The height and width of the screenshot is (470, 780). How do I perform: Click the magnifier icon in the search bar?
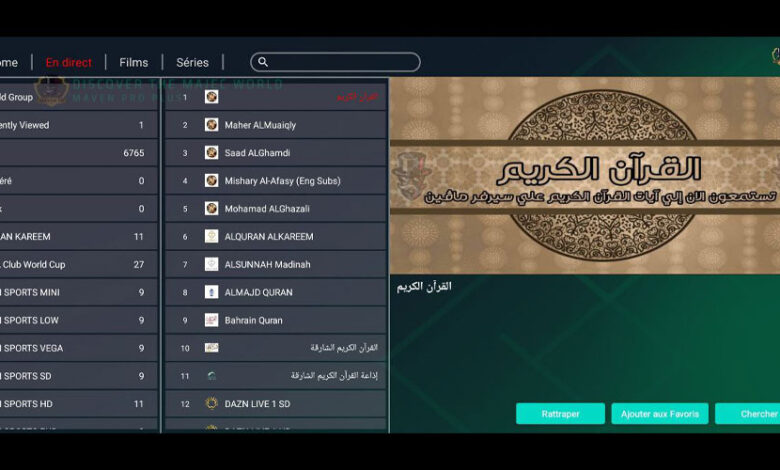click(263, 62)
